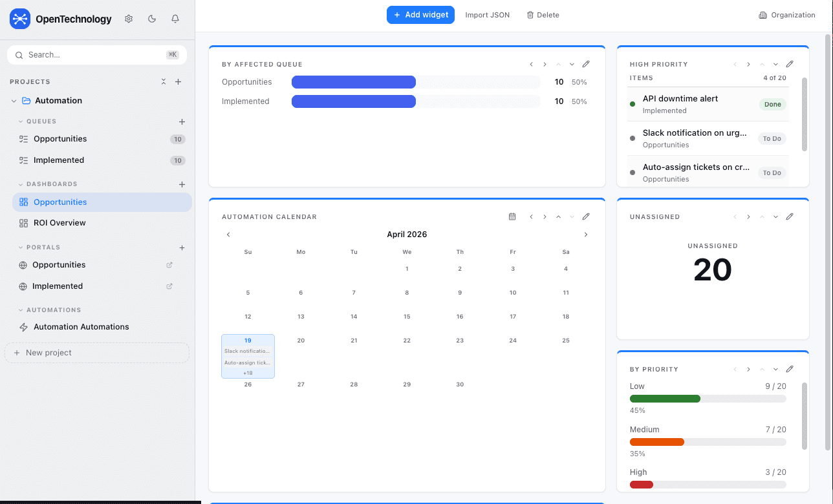
Task: Click the Medium priority orange bar
Action: (657, 442)
